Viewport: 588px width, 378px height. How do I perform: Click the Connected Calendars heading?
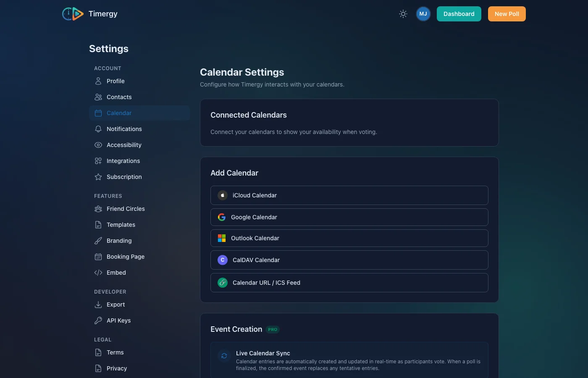click(249, 115)
